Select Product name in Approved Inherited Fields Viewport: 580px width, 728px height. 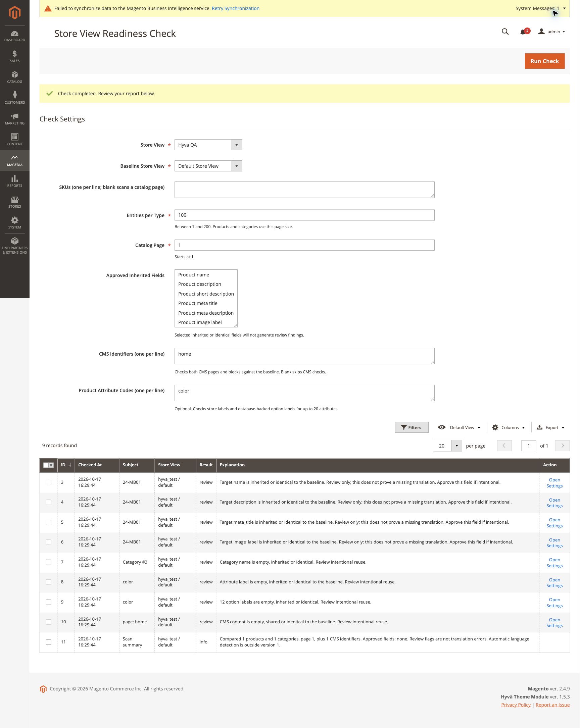(x=206, y=275)
